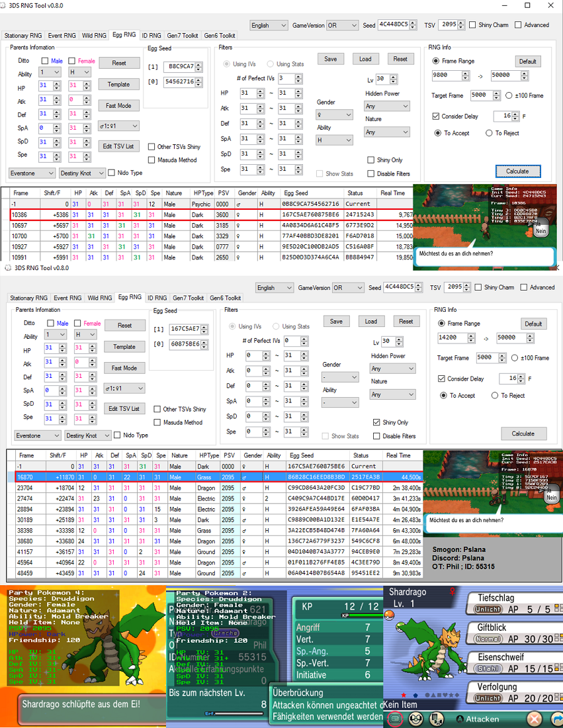This screenshot has height=728, width=563.
Task: Open the Ability filter dropdown in the lower window
Action: pos(340,402)
